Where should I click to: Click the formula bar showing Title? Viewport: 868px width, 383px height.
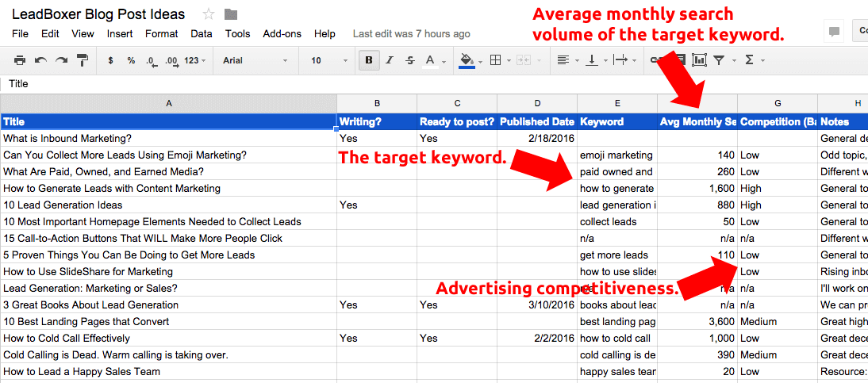tap(434, 83)
